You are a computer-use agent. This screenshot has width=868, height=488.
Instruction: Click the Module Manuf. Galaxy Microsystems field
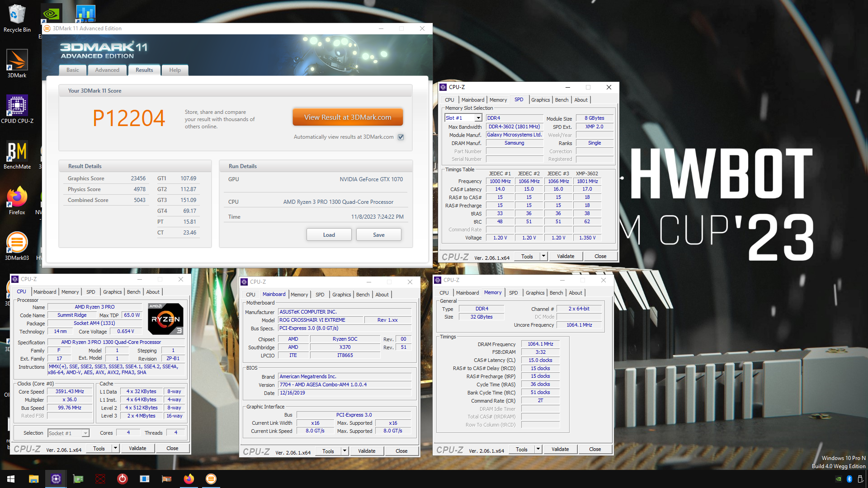click(x=514, y=135)
